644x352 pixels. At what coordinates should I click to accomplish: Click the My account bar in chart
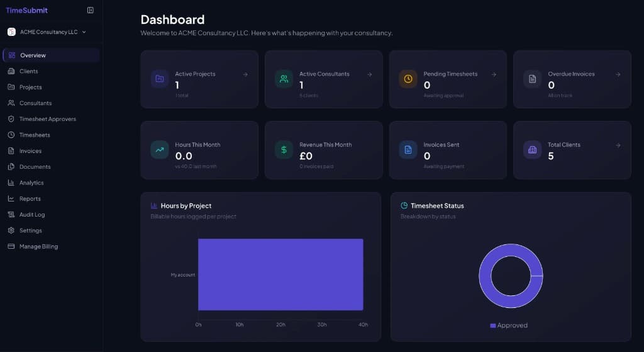[280, 275]
